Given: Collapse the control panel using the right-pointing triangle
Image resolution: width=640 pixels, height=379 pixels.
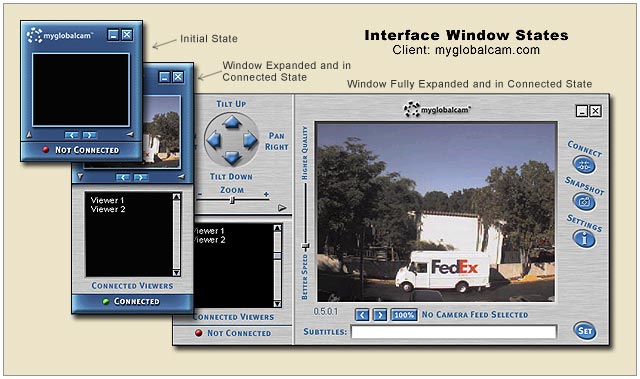Looking at the screenshot, I should pos(282,208).
